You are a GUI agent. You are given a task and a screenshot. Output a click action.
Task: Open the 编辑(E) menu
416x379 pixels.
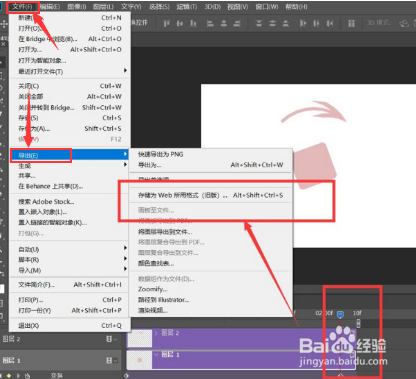[x=50, y=7]
